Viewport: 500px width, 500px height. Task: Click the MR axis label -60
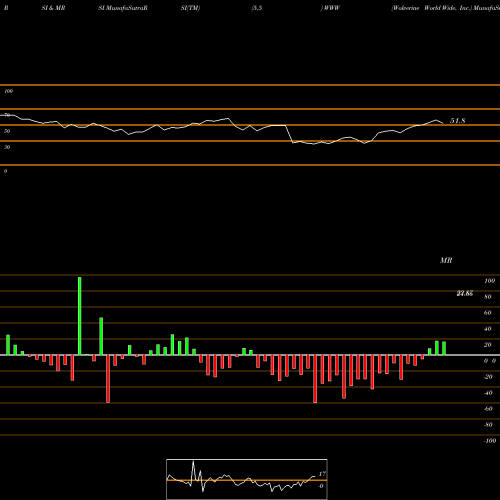488,409
